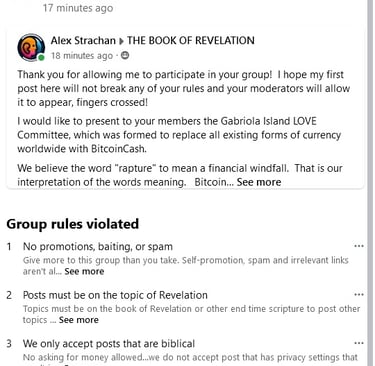Viewport: 375px width, 366px height.
Task: Click the post privacy icon beside timestamp
Action: click(x=125, y=55)
